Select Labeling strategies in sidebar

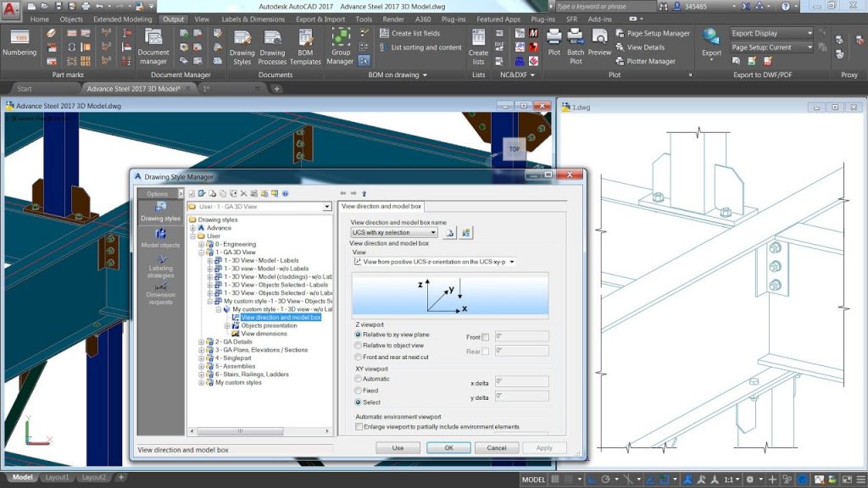click(x=160, y=267)
